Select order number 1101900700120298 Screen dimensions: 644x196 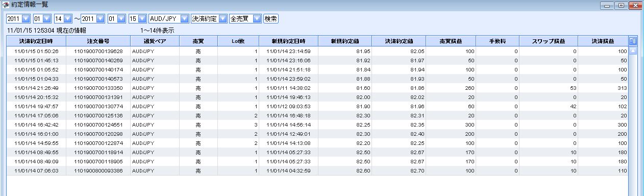(x=98, y=134)
